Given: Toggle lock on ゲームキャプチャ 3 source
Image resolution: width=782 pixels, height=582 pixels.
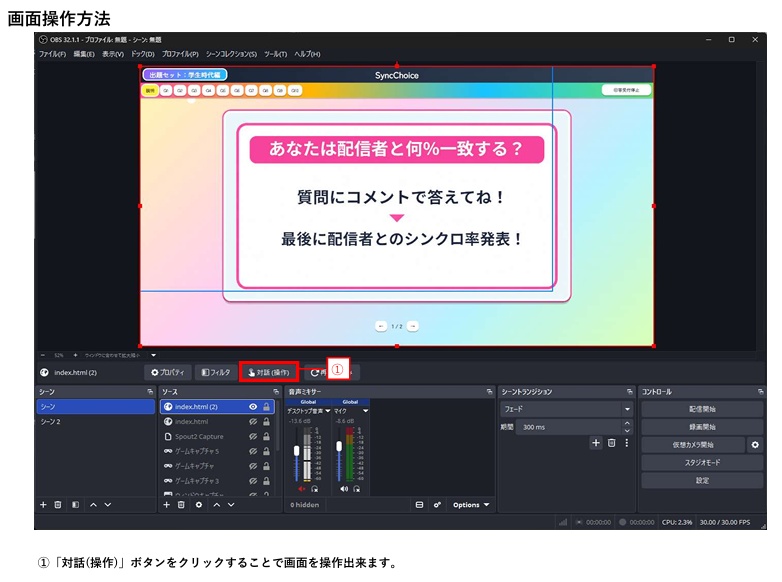Looking at the screenshot, I should click(266, 481).
